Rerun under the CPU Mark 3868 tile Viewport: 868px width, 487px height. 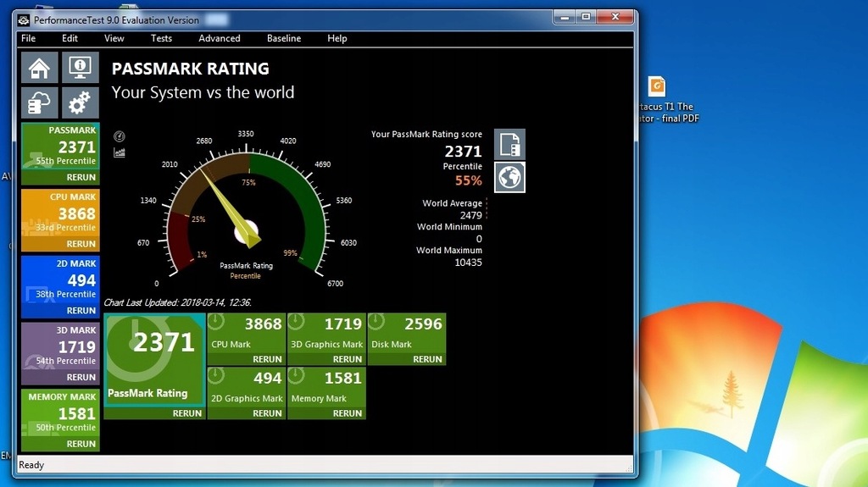(x=267, y=359)
